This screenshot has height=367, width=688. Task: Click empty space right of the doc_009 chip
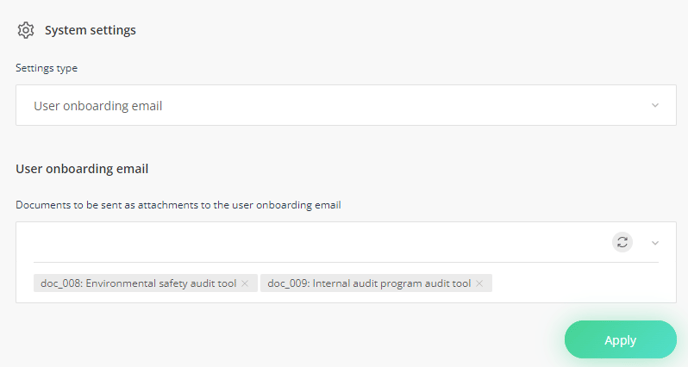coord(575,284)
